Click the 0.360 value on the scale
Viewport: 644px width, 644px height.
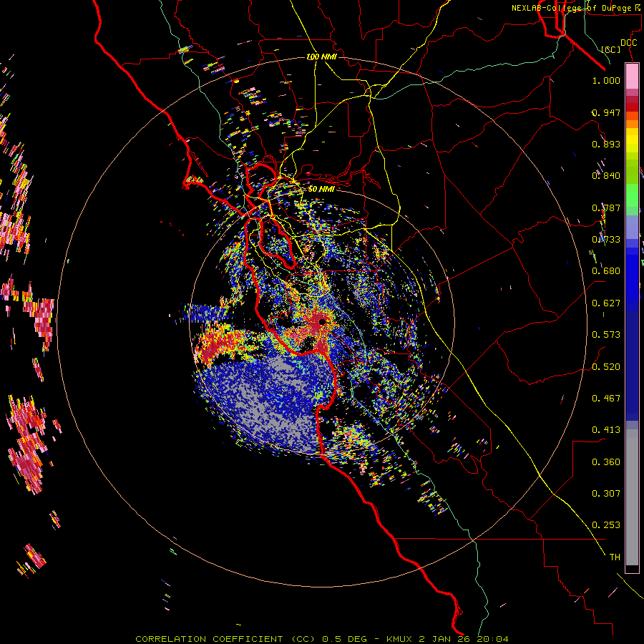click(x=606, y=462)
